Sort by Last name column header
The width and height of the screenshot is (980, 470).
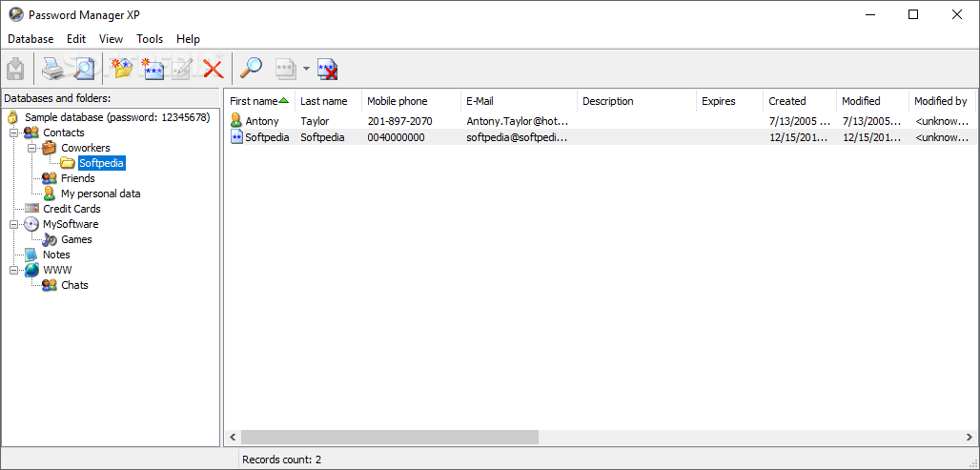point(328,101)
